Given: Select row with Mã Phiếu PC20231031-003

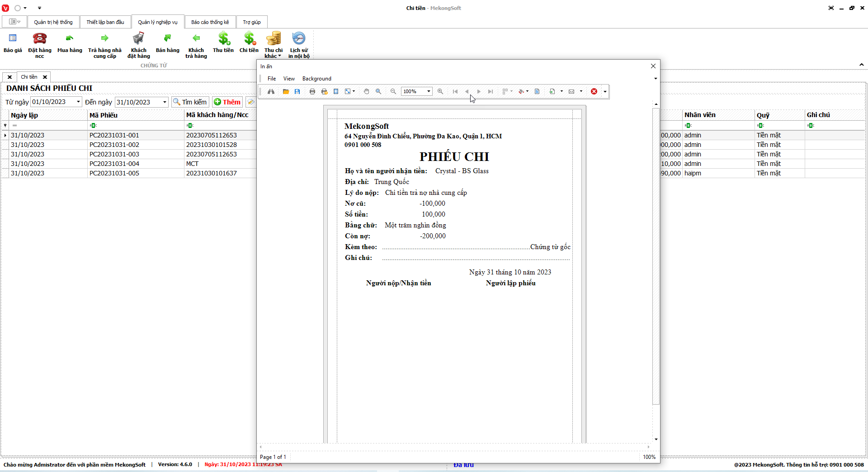Looking at the screenshot, I should [x=114, y=154].
